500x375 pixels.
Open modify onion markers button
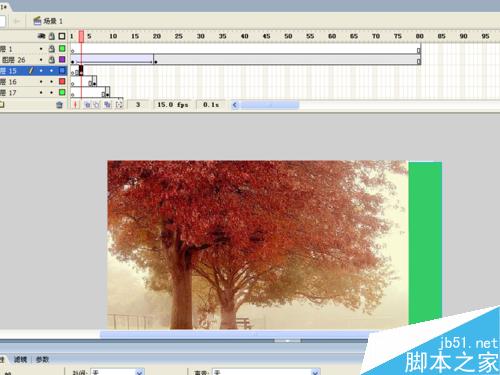point(119,105)
